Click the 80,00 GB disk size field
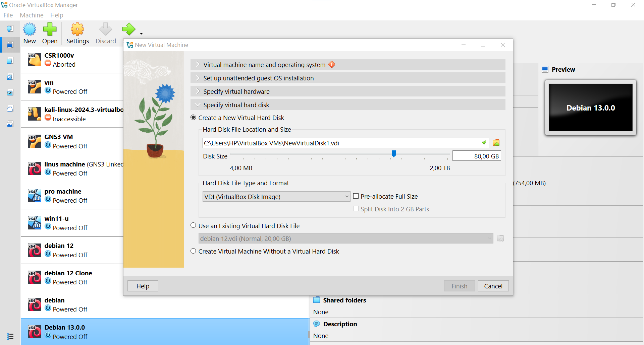 click(477, 156)
